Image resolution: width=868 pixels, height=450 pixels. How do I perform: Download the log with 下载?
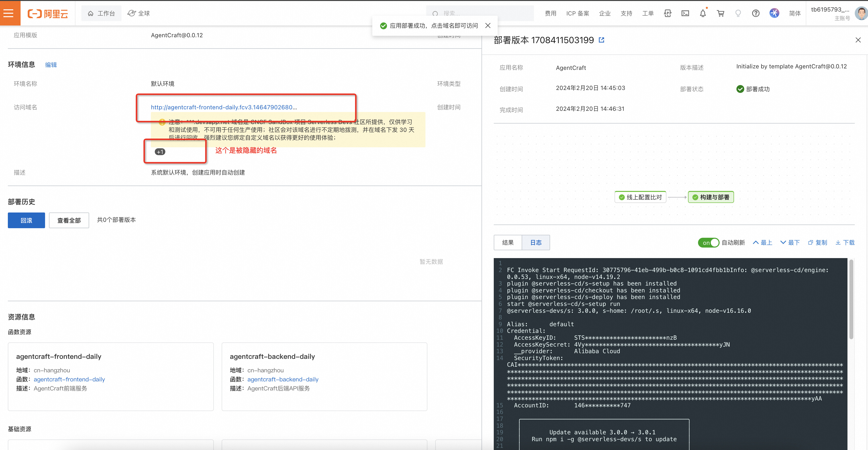[845, 242]
